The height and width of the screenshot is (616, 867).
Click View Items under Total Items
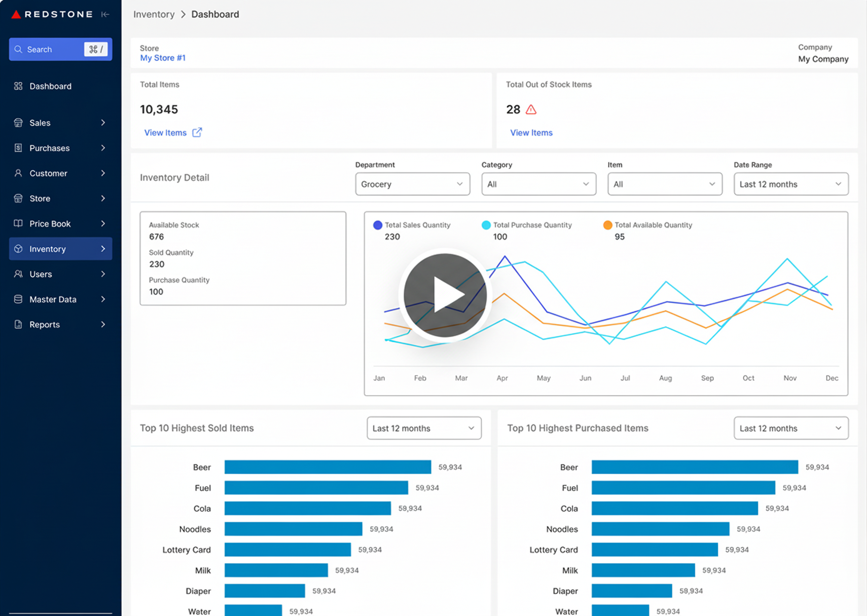pos(166,132)
